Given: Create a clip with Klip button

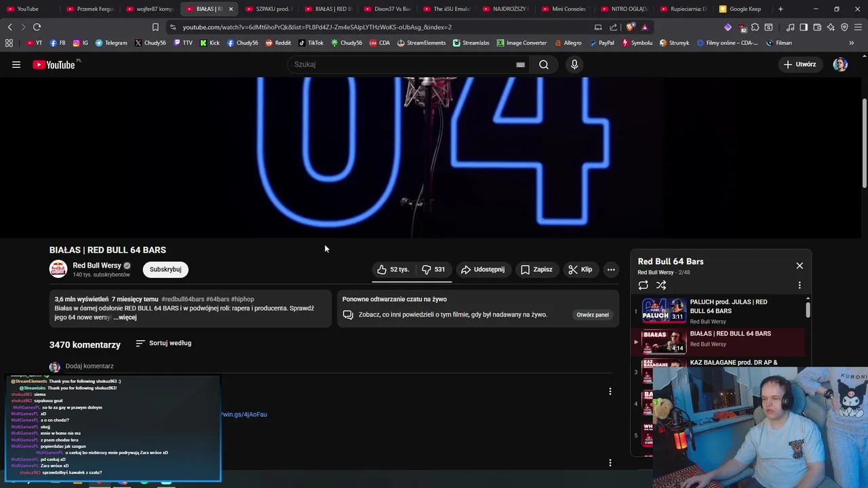Looking at the screenshot, I should [580, 269].
